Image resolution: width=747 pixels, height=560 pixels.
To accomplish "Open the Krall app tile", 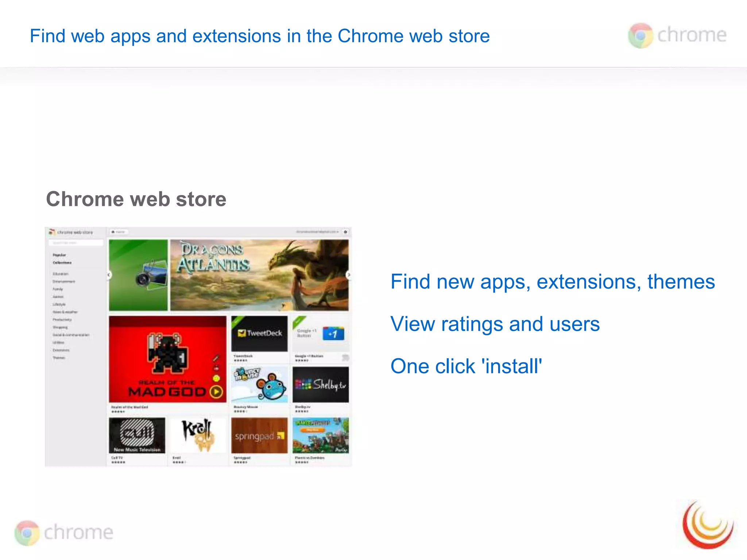I will pyautogui.click(x=198, y=435).
